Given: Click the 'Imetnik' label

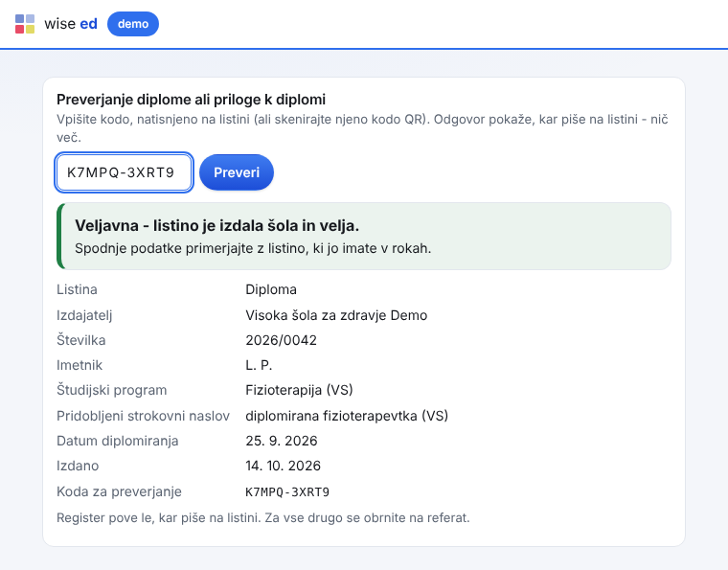Looking at the screenshot, I should tap(79, 365).
